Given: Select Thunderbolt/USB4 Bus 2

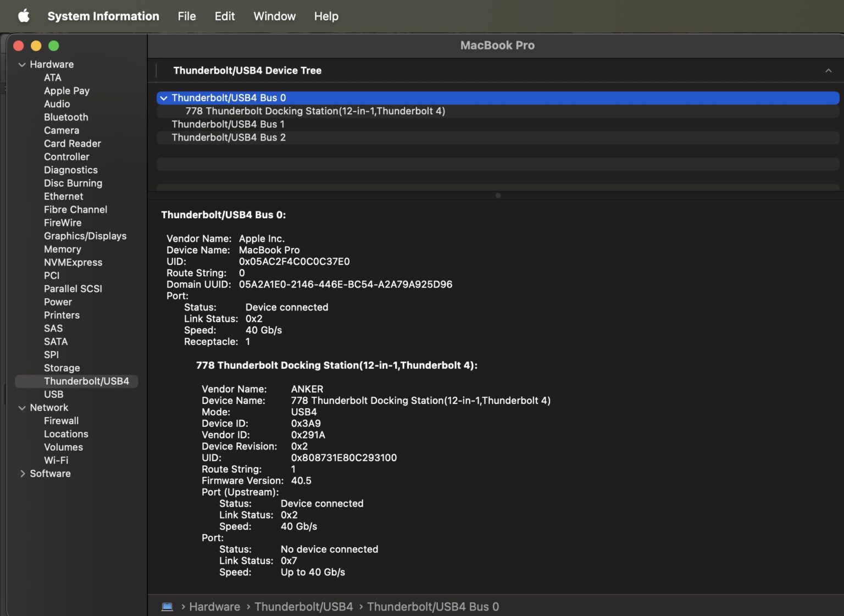Looking at the screenshot, I should pos(229,137).
